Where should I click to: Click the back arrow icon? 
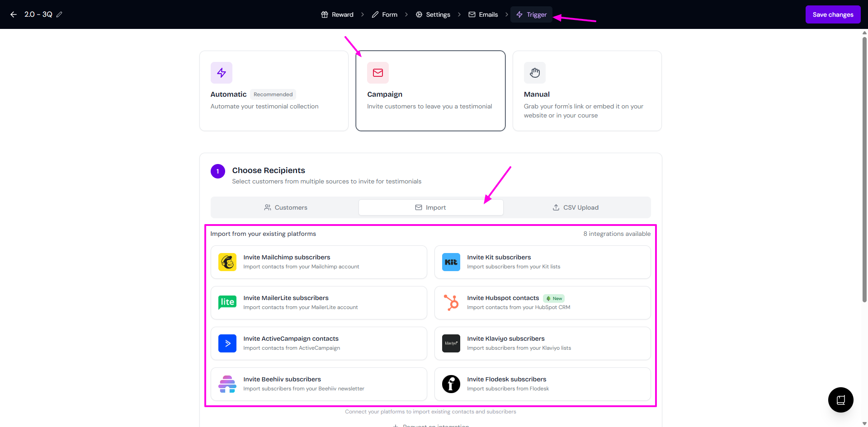(14, 14)
